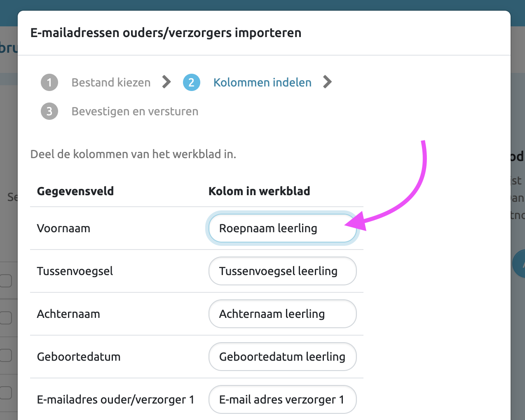Open the Roepnaam leerling column dropdown
This screenshot has width=525, height=420.
(282, 228)
